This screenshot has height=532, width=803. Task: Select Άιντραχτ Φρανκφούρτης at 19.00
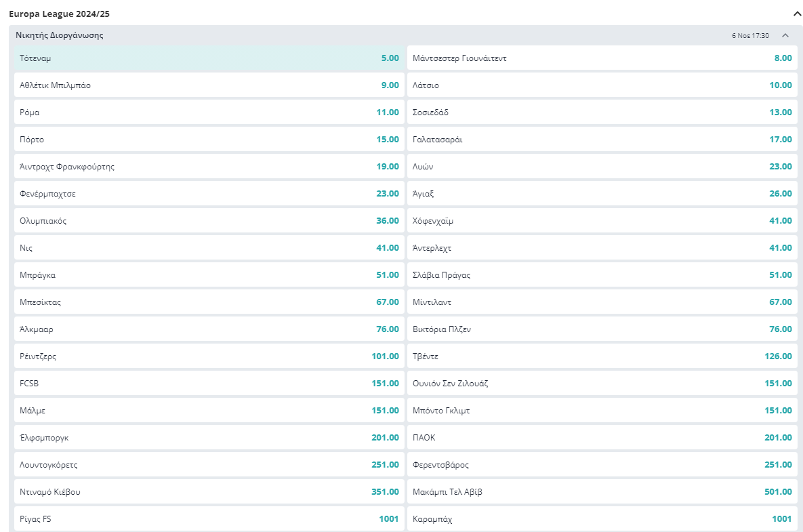[x=209, y=167]
